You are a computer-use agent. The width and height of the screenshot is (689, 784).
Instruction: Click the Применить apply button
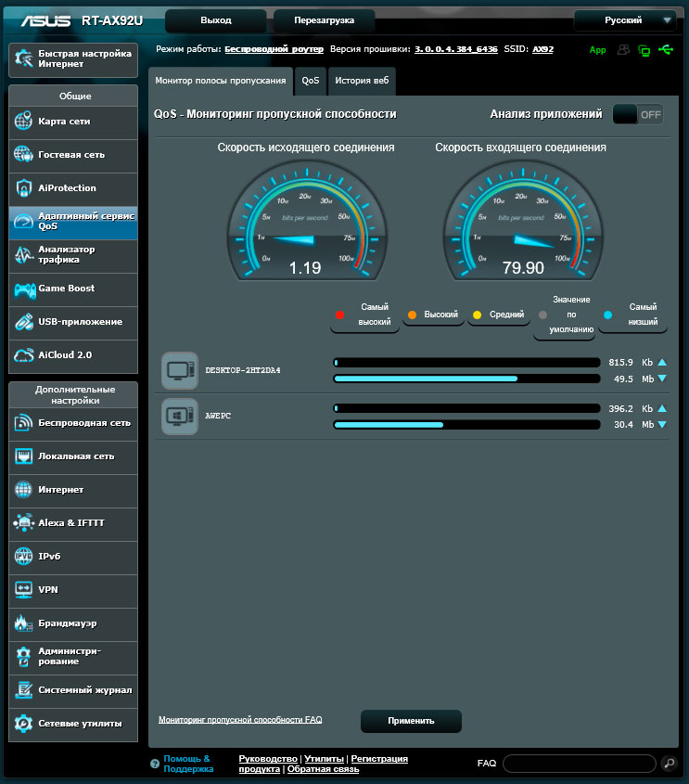point(411,721)
